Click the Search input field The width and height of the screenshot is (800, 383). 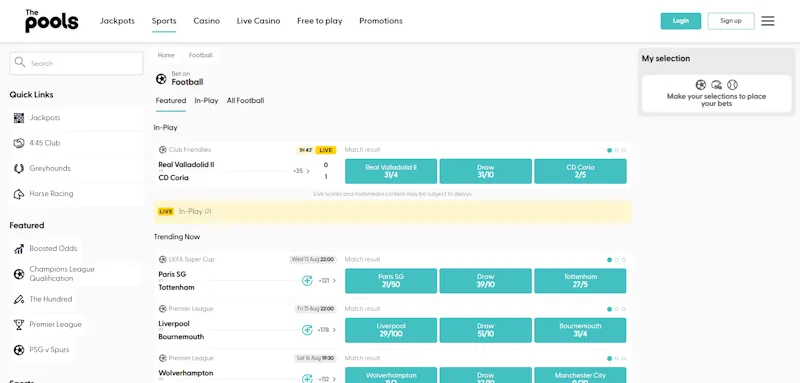77,63
